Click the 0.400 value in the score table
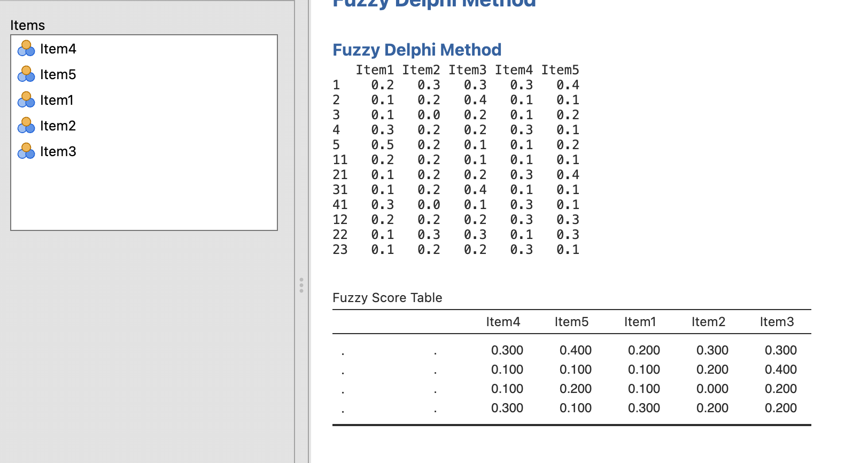 (576, 350)
